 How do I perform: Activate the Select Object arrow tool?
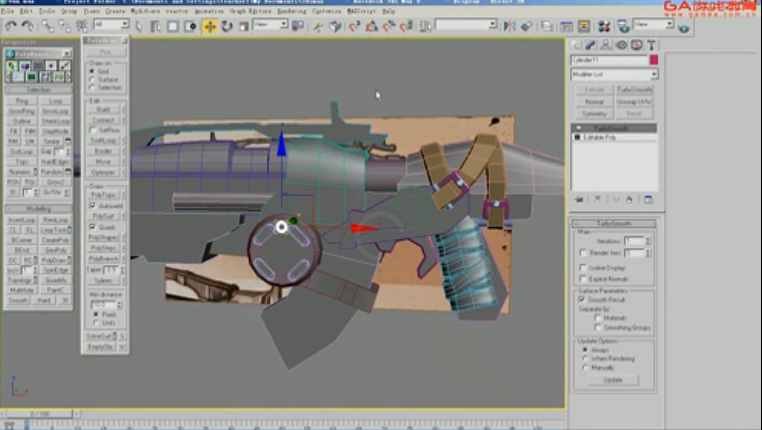click(x=139, y=26)
